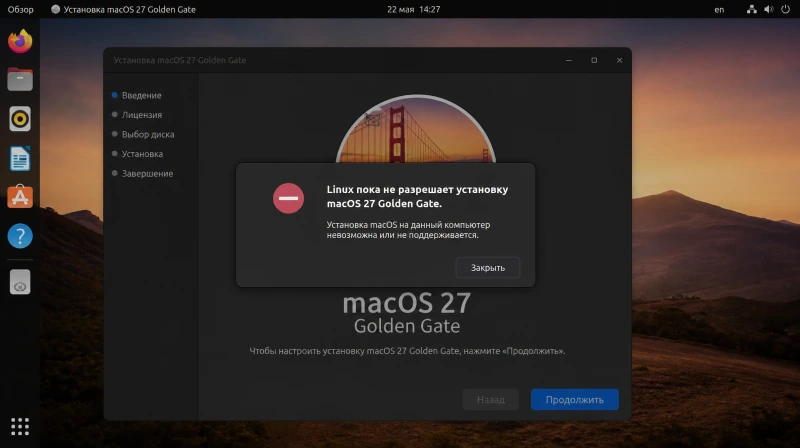Click the disk drive icon in dock
This screenshot has width=800, height=448.
[20, 282]
